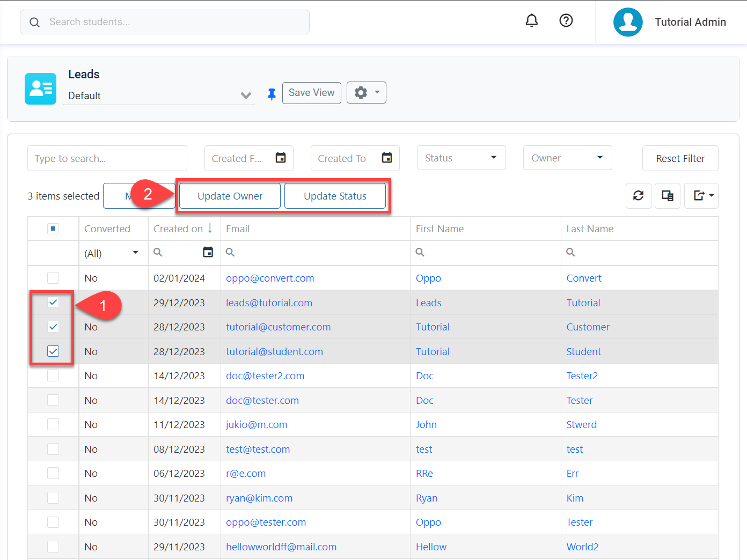
Task: Click the magnifier in First Name filter cell
Action: [x=420, y=252]
